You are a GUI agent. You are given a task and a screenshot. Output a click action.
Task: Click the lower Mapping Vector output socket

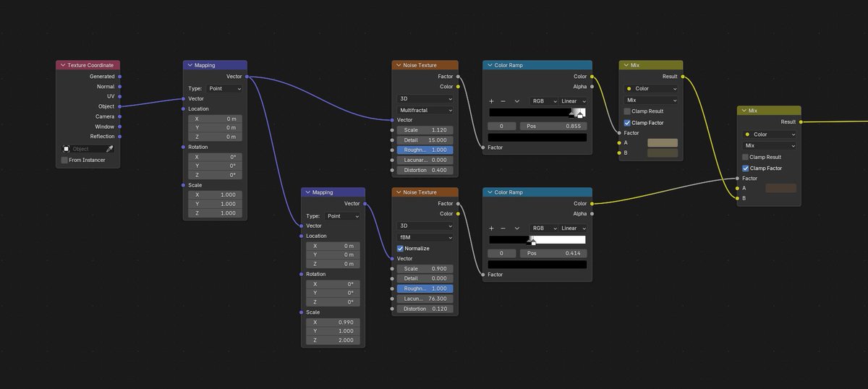365,203
